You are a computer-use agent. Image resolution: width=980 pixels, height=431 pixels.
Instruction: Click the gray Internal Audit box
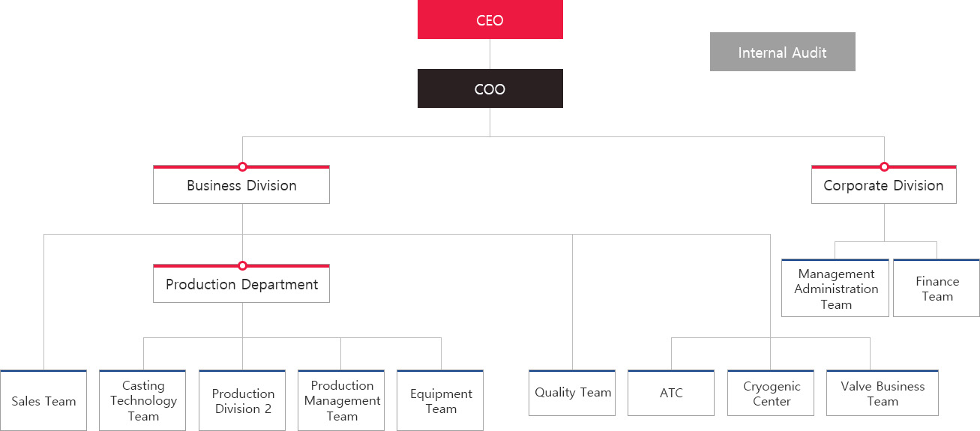click(x=782, y=52)
